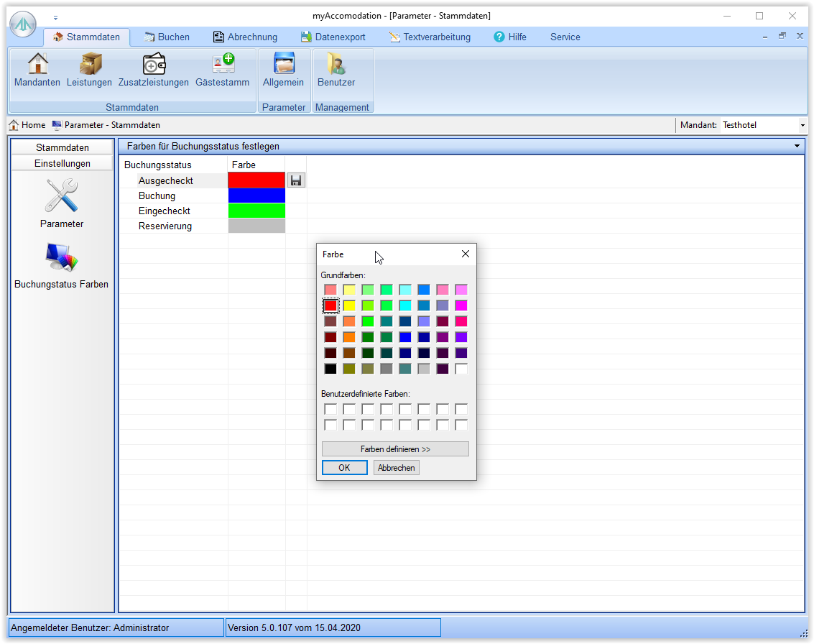Screen dimensions: 814x644
Task: Click the Allgemein parameter icon
Action: tap(284, 64)
